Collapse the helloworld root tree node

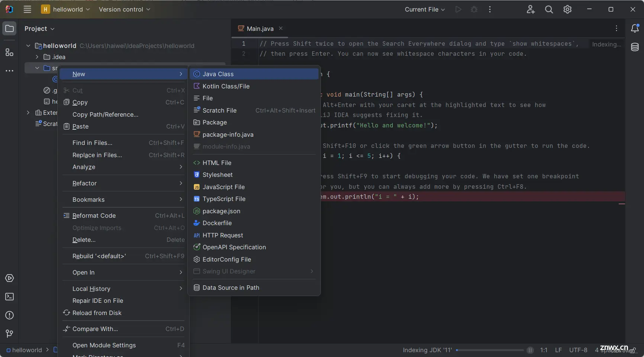tap(28, 46)
